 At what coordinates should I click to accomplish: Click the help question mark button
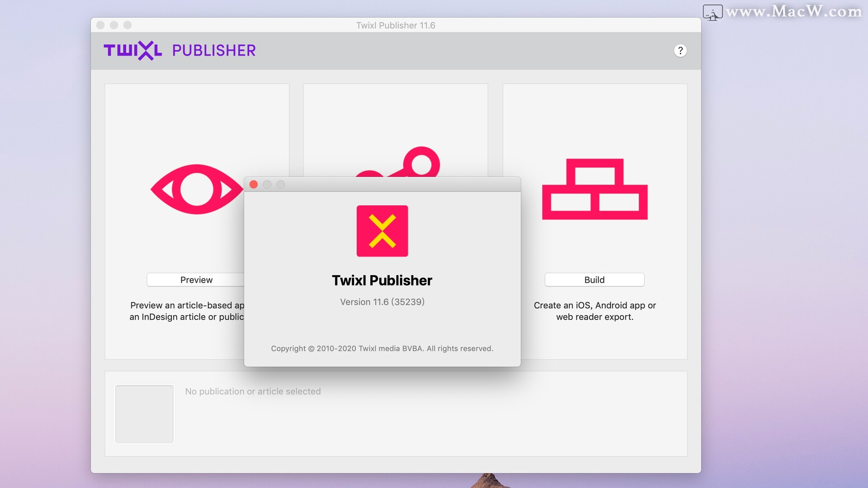[x=680, y=51]
